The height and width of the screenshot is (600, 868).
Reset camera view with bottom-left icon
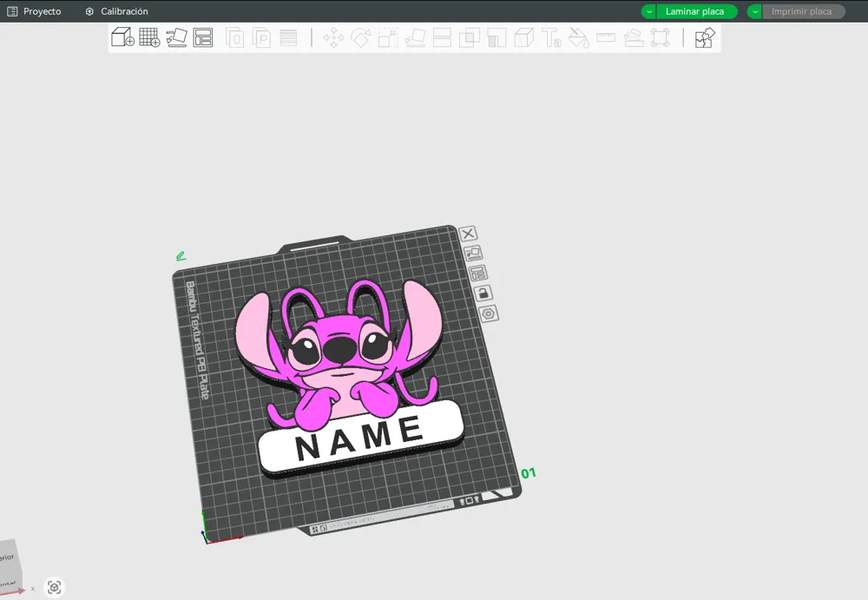pos(54,587)
